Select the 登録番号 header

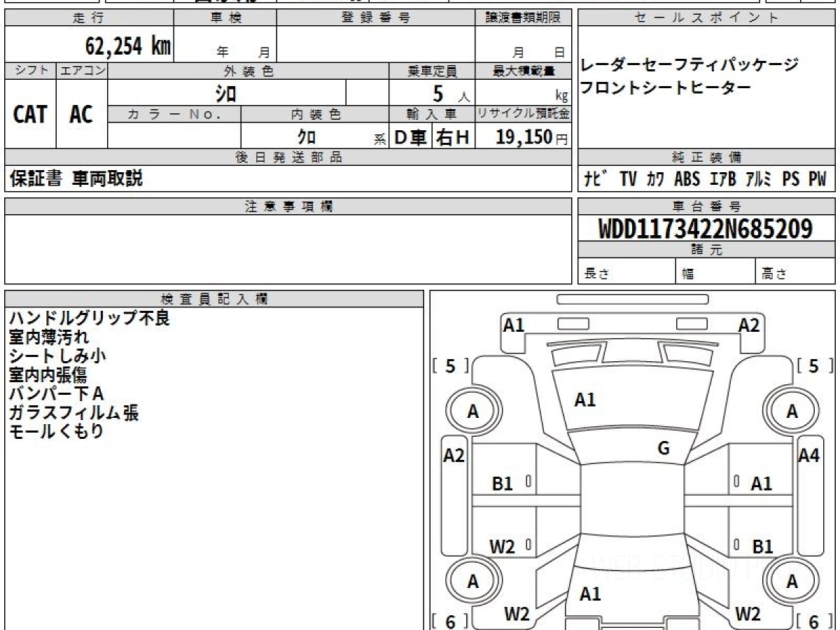tap(375, 18)
